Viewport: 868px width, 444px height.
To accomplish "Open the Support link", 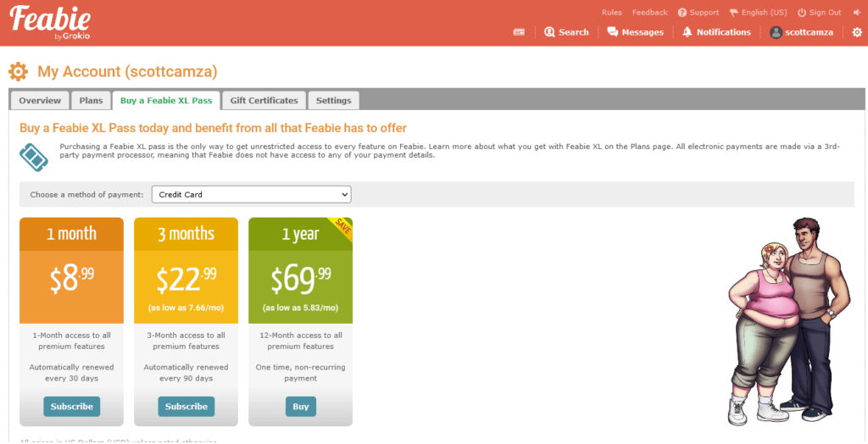I will pos(698,12).
